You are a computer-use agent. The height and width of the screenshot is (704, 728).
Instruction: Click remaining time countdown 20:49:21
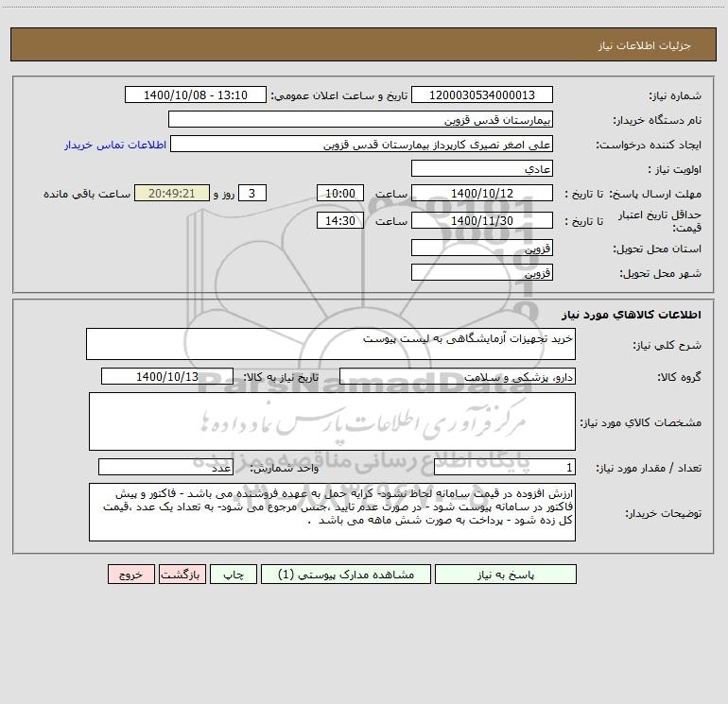click(172, 193)
